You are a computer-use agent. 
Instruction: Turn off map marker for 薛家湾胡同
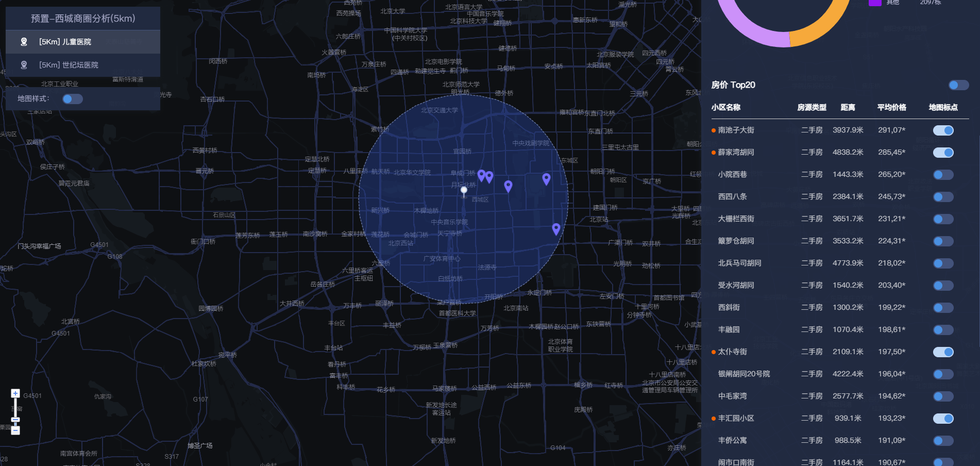(x=943, y=153)
